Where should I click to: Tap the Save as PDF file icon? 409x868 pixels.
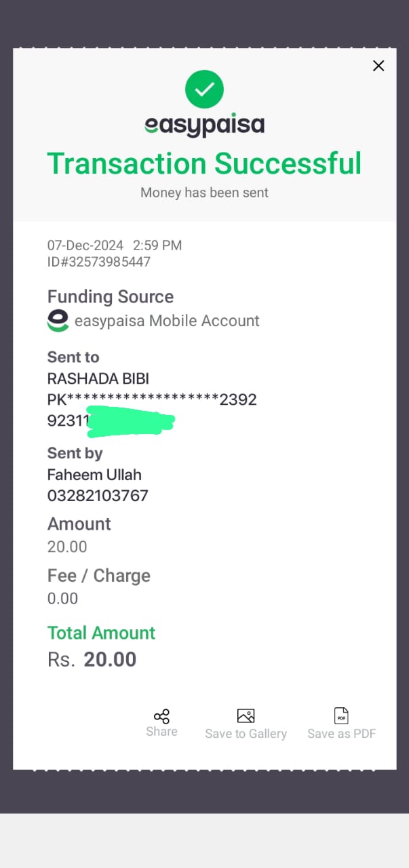coord(341,715)
